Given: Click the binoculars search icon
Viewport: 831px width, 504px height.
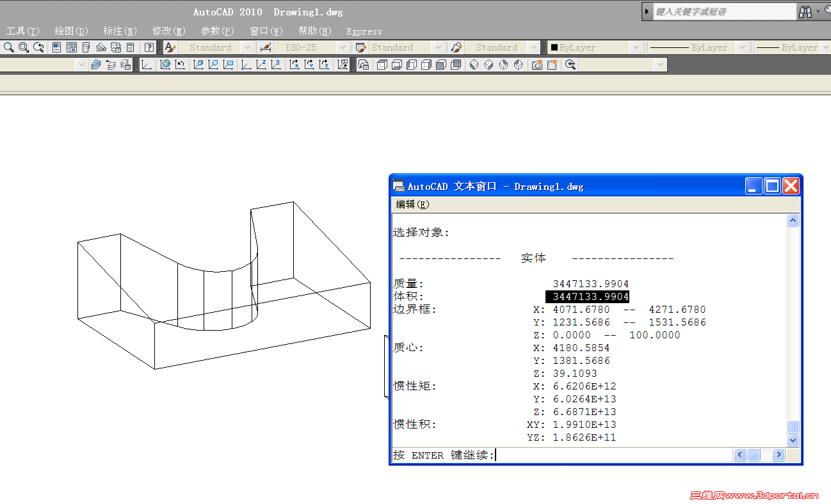Looking at the screenshot, I should [x=805, y=12].
